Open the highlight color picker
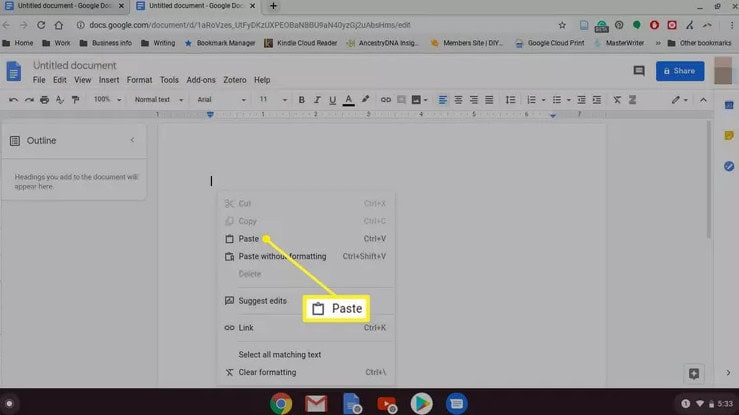739x415 pixels. coord(365,100)
